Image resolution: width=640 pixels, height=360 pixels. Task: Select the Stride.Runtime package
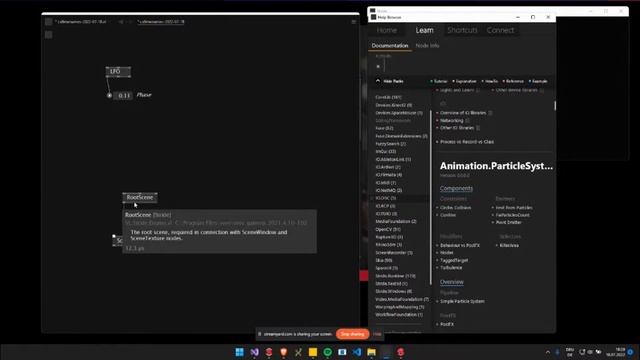pos(395,276)
